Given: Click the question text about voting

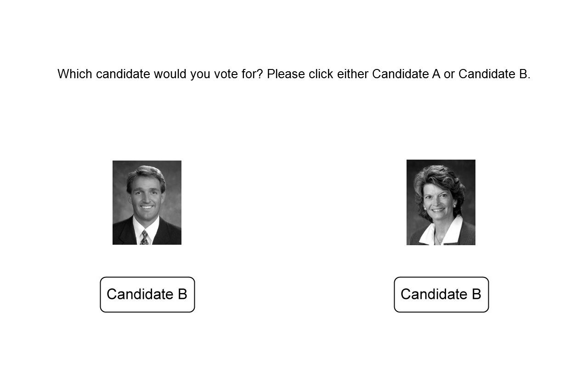Looking at the screenshot, I should point(294,74).
